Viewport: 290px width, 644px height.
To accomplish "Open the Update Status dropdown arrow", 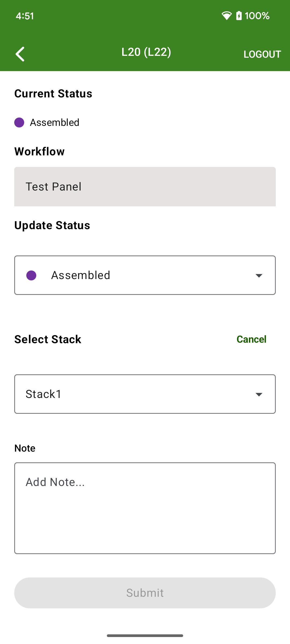I will click(x=259, y=276).
